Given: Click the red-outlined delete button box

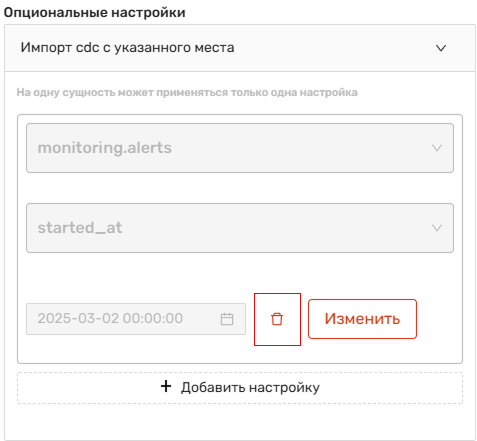Looking at the screenshot, I should click(x=277, y=319).
